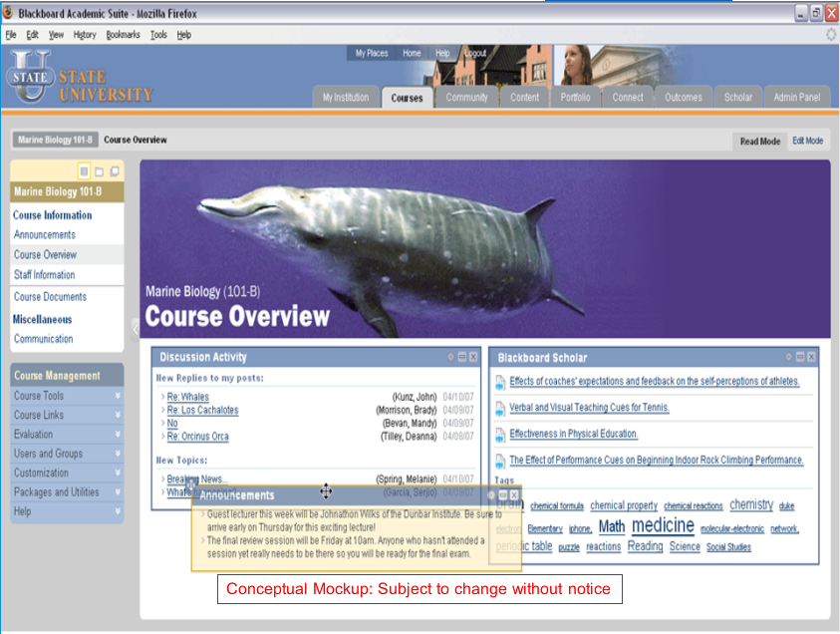Click document icon beside Rock Climbing article
This screenshot has width=840, height=634.
[x=500, y=461]
